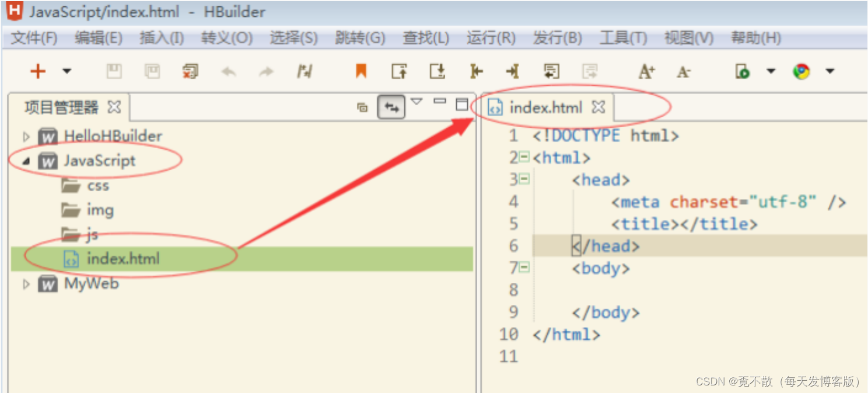Launch preview in Chrome browser icon

[802, 71]
